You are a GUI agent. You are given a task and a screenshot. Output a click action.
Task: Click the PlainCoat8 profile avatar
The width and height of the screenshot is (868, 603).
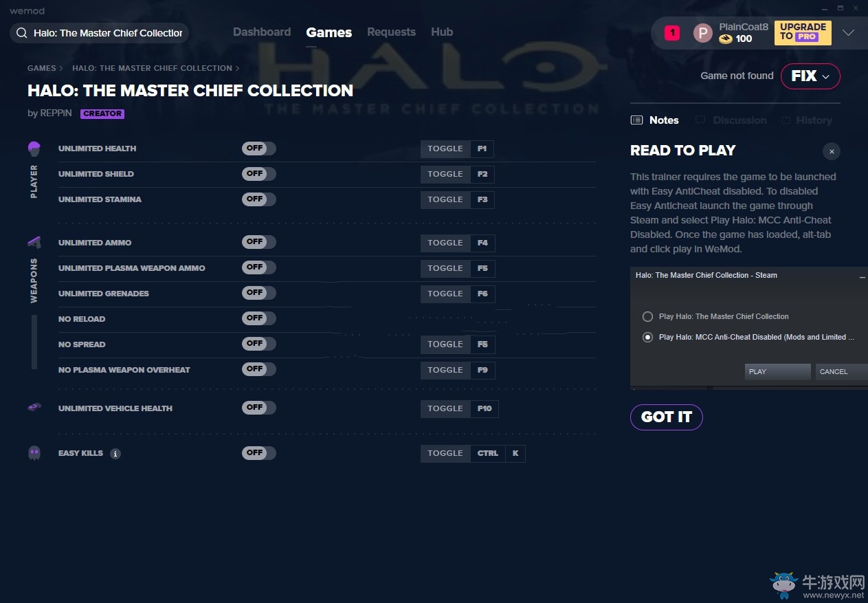[x=702, y=33]
